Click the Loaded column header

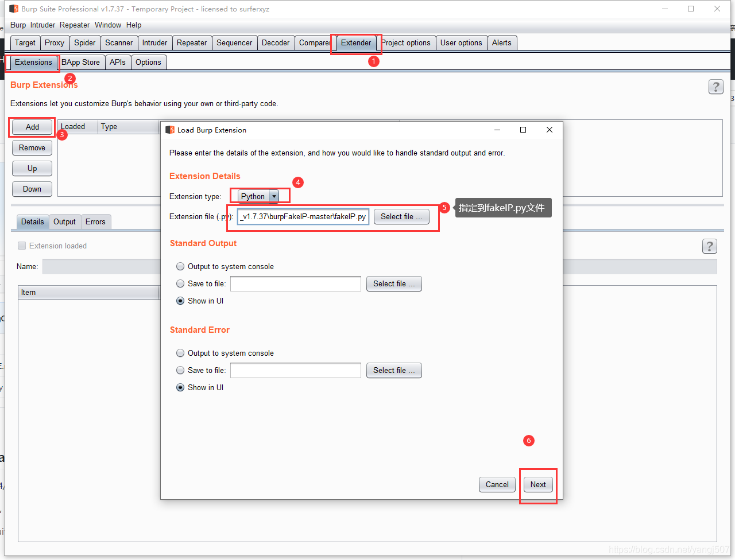[78, 126]
